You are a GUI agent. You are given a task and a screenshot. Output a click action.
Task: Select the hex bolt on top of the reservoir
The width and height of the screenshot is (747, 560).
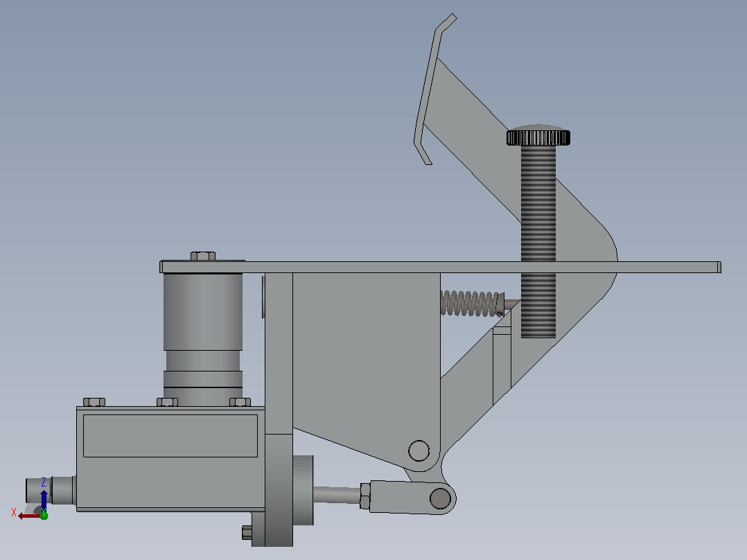[203, 256]
